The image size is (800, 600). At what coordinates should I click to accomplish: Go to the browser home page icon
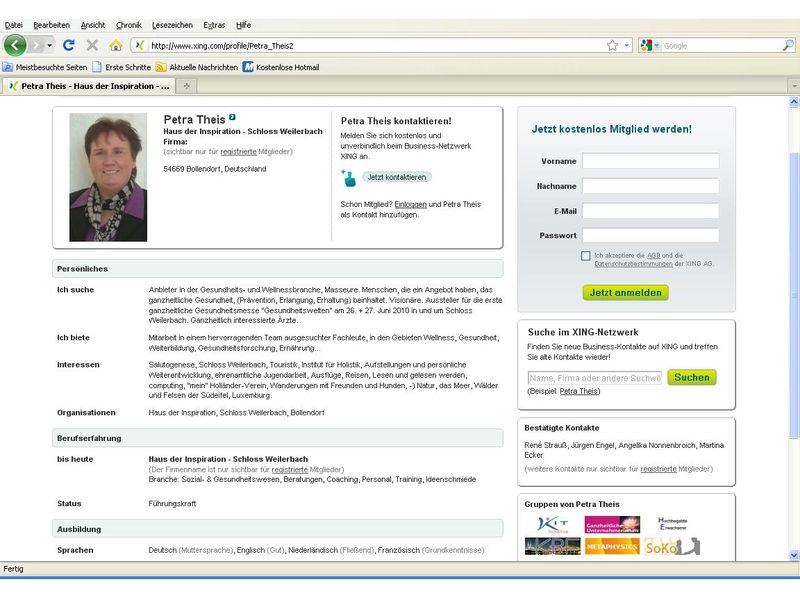(115, 45)
